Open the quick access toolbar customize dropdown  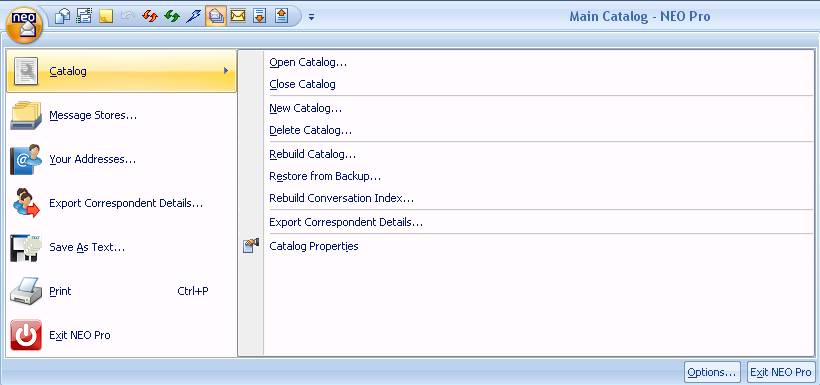click(x=311, y=17)
